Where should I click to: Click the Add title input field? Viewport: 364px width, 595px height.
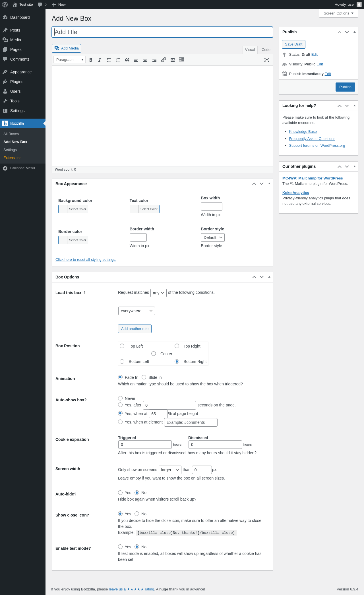point(162,32)
